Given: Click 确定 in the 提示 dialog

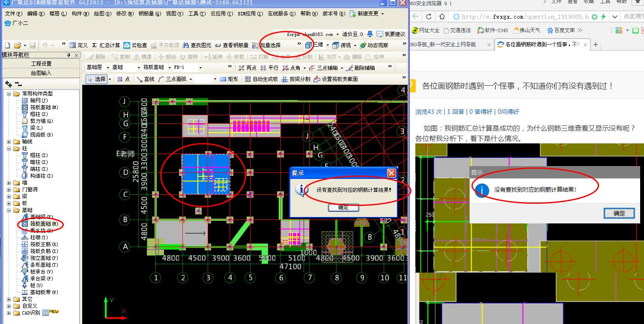Looking at the screenshot, I should (343, 208).
